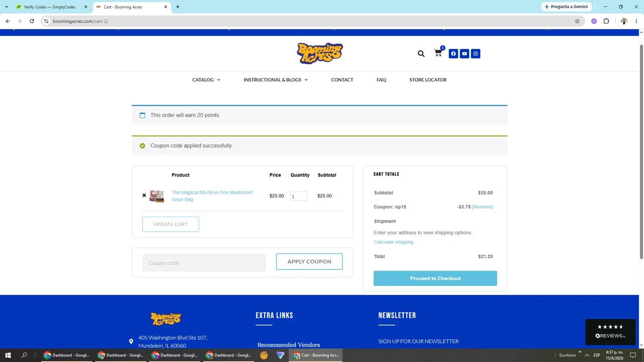Click the Booming Acres header logo
The image size is (644, 362).
[320, 53]
